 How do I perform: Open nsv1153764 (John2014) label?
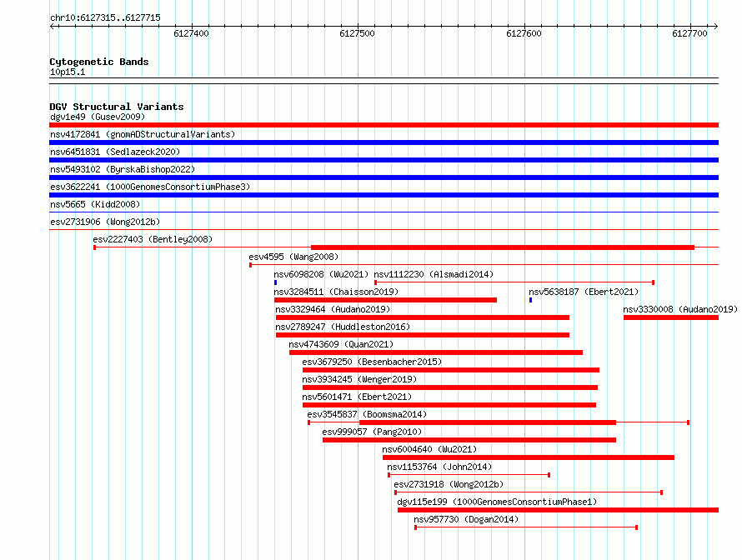click(439, 467)
